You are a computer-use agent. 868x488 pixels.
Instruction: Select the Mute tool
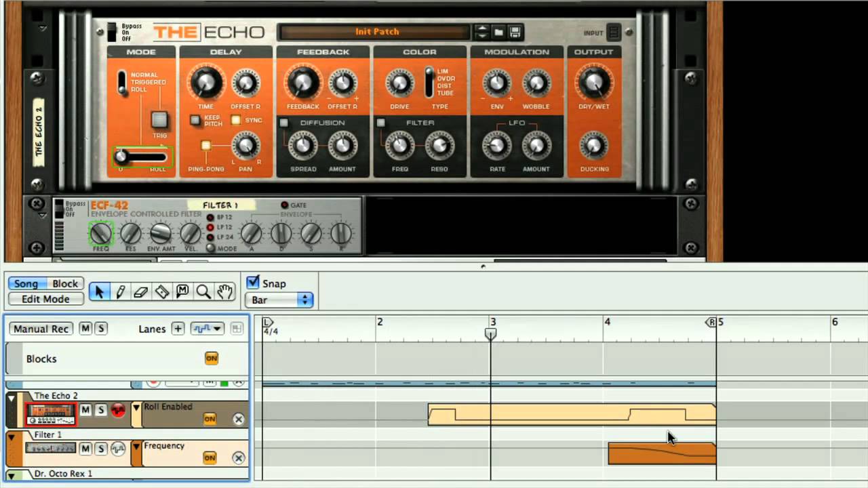pyautogui.click(x=182, y=291)
